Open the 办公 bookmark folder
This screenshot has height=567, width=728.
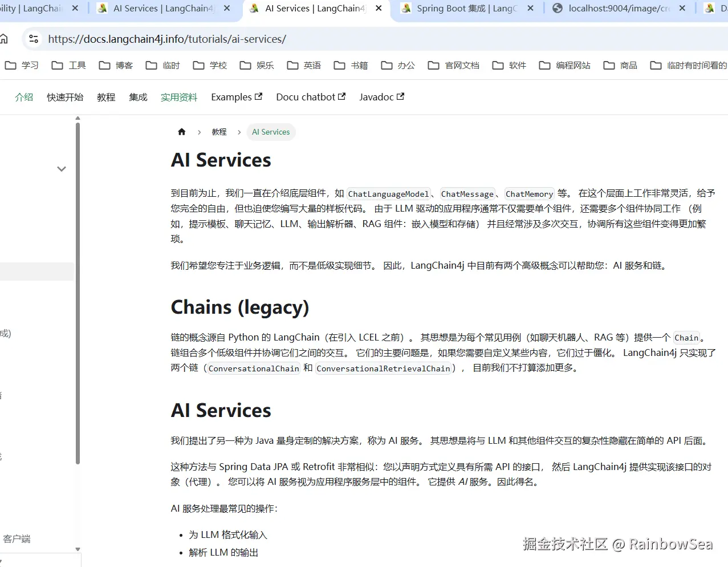[x=398, y=66]
